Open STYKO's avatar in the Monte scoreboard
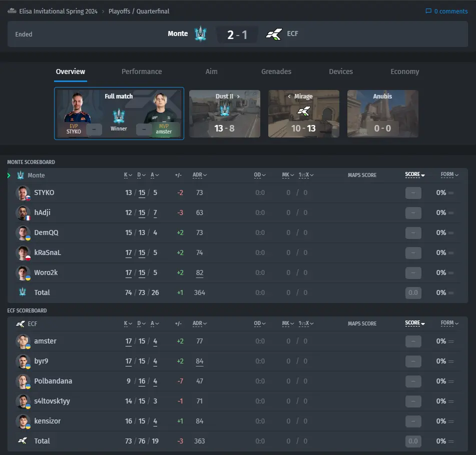Image resolution: width=476 pixels, height=455 pixels. click(x=23, y=193)
